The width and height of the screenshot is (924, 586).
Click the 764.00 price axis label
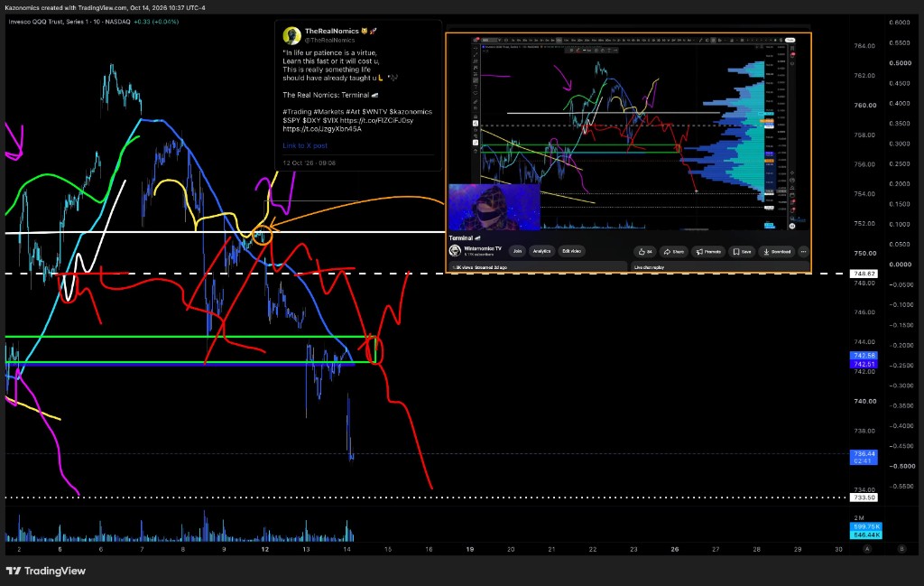click(x=864, y=46)
